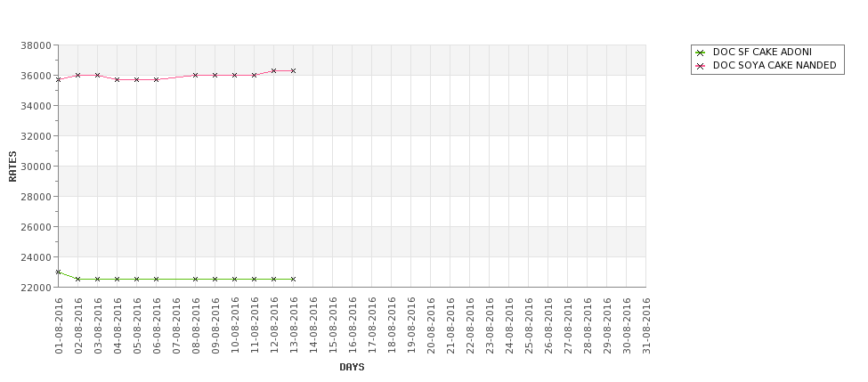Click the green line point on 01-08-2016
Screen dimensions: 868x382
tap(58, 272)
